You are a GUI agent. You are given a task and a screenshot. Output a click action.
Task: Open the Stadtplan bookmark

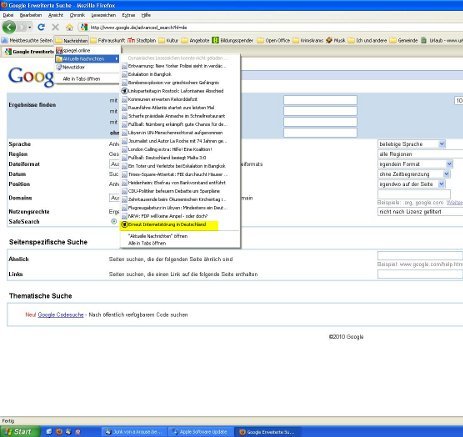[x=142, y=40]
